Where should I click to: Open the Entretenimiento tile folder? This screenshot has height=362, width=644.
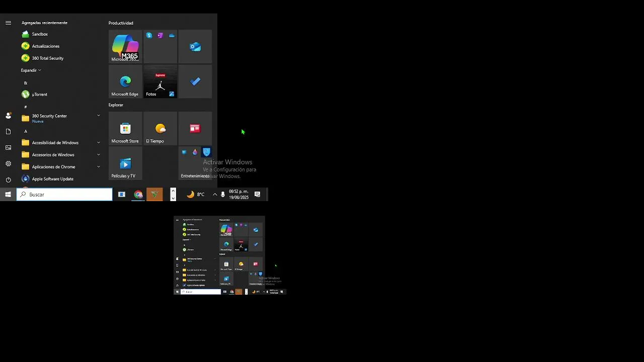pyautogui.click(x=195, y=163)
